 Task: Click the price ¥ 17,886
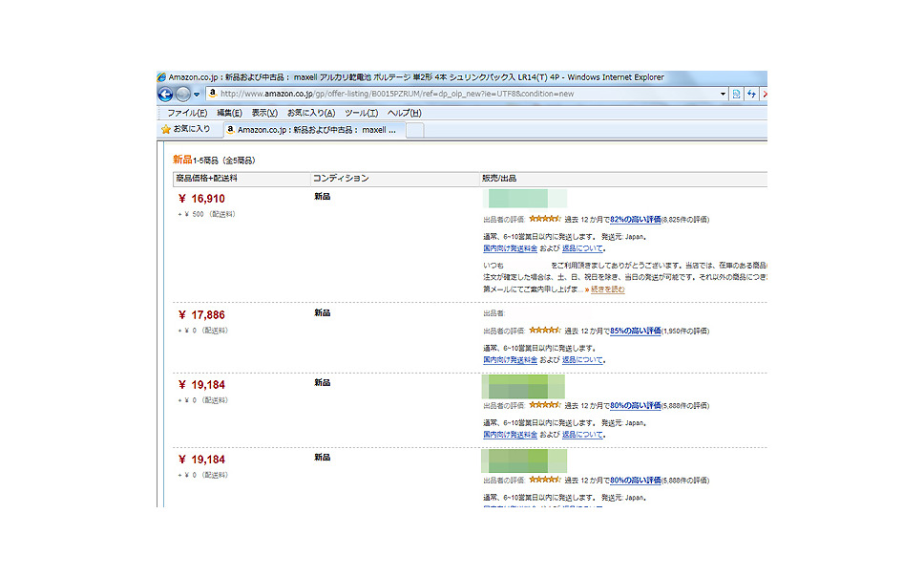tap(201, 315)
